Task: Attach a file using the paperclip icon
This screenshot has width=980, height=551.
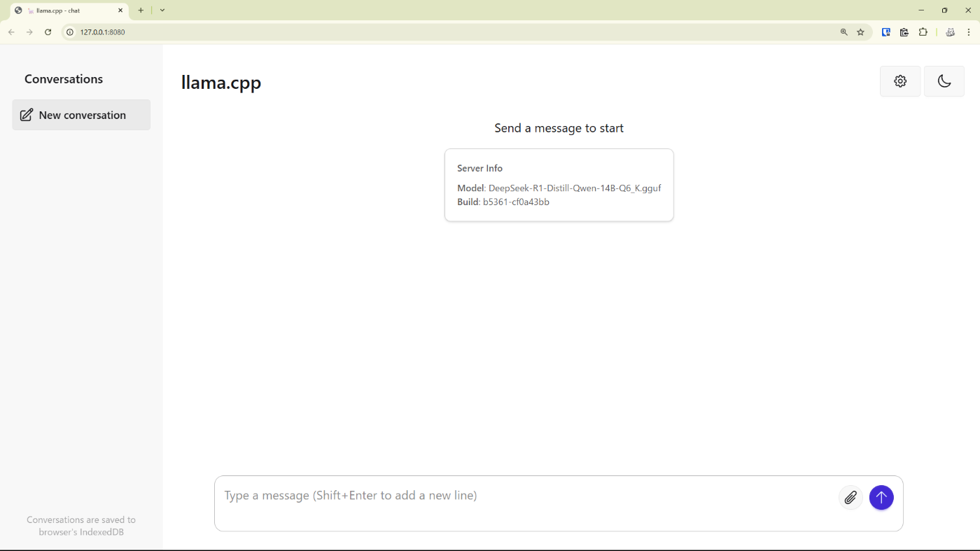Action: pos(850,498)
